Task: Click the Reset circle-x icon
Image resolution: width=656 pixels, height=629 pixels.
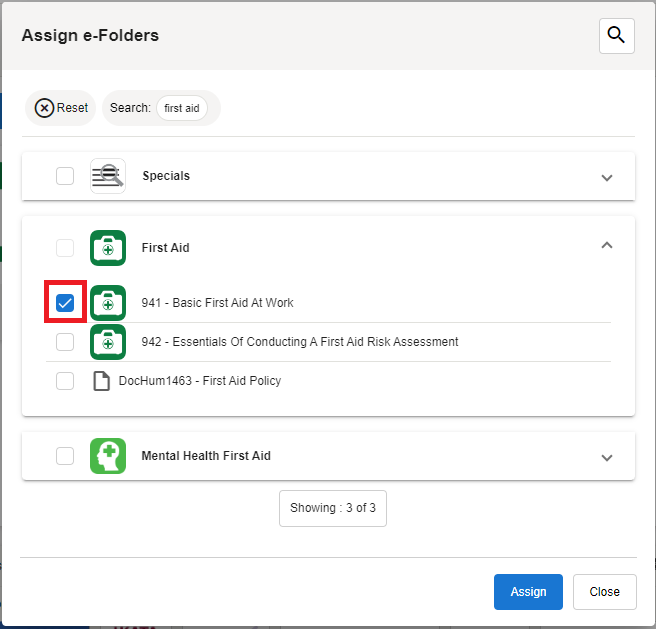Action: pyautogui.click(x=45, y=108)
